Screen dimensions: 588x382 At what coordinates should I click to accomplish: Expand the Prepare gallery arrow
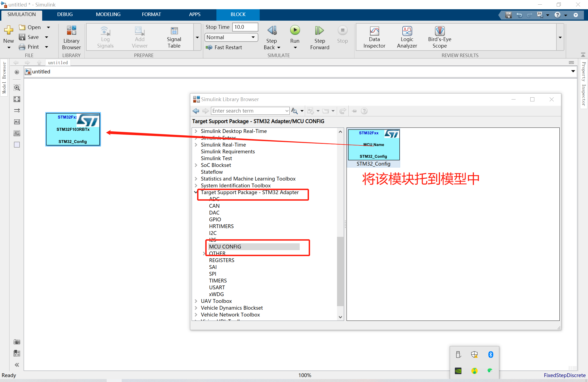(x=197, y=38)
